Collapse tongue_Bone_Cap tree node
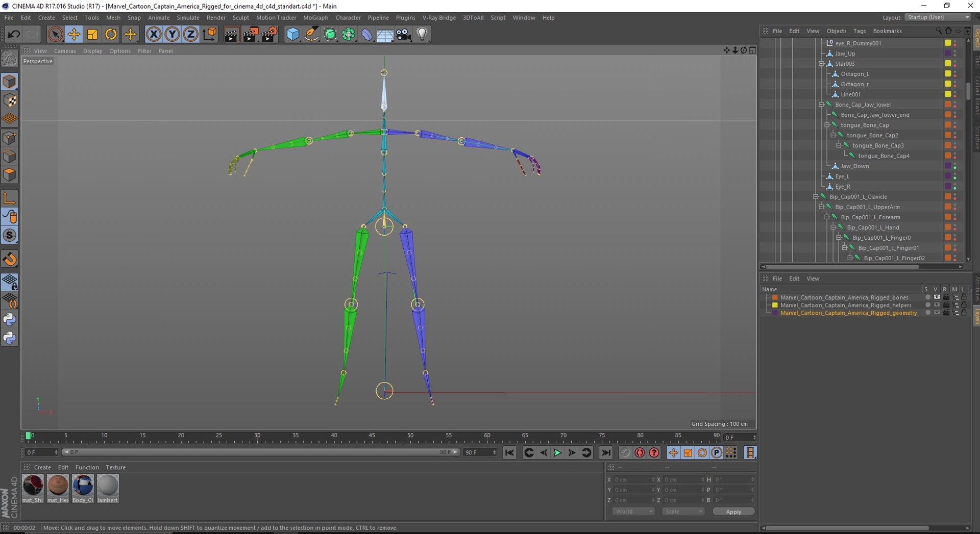Viewport: 980px width, 534px height. 827,125
